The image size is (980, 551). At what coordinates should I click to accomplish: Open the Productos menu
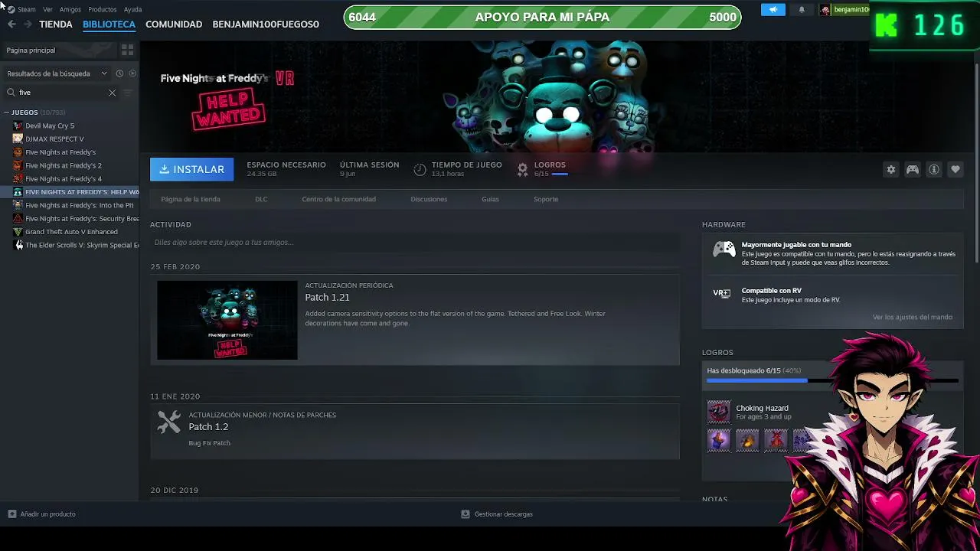tap(103, 9)
